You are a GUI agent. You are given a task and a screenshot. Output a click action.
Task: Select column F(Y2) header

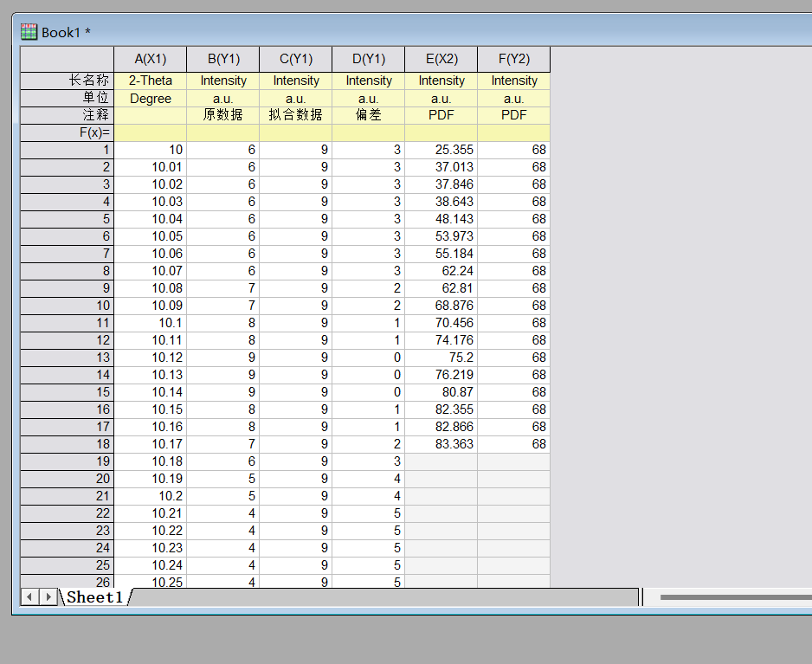tap(513, 59)
